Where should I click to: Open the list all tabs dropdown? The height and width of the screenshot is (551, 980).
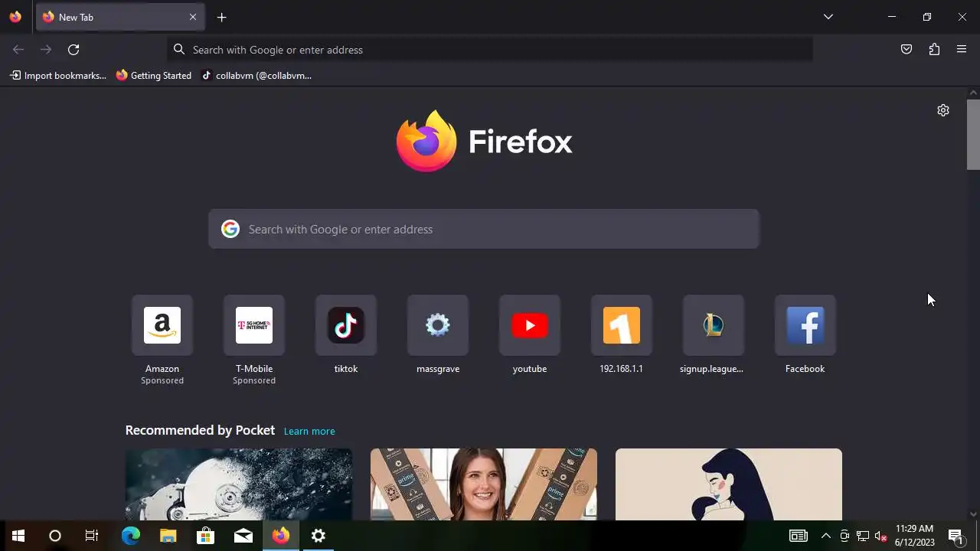(x=828, y=17)
